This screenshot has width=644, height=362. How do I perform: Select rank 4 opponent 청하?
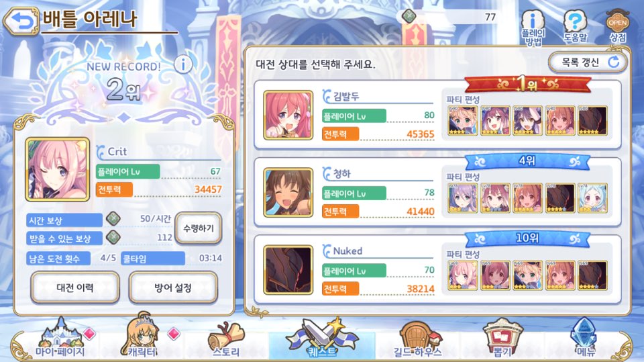(437, 192)
